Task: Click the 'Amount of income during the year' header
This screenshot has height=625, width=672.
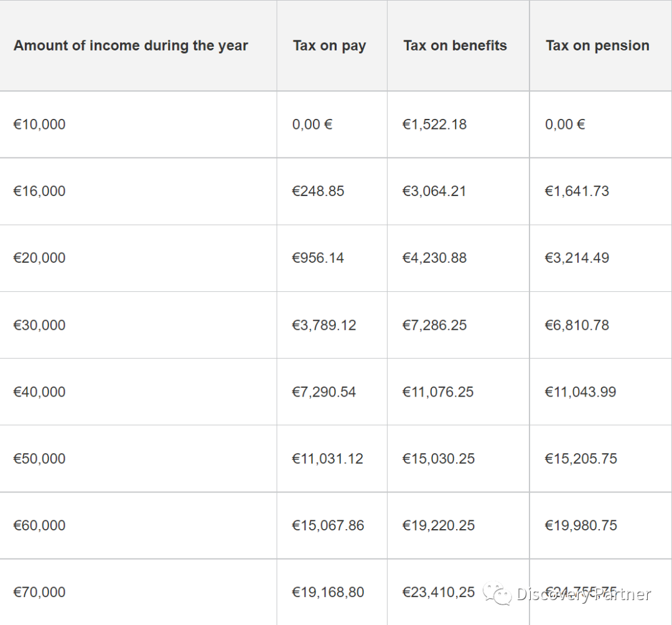Action: [131, 45]
